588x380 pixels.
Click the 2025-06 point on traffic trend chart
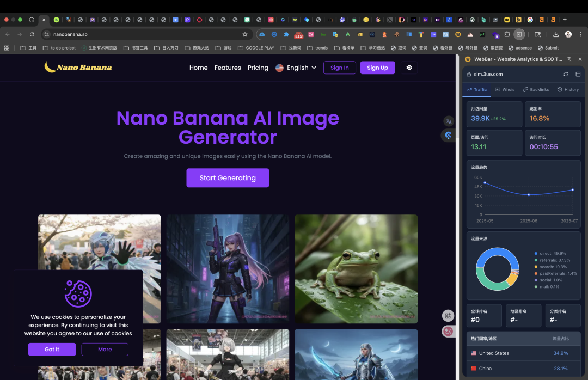pos(529,195)
